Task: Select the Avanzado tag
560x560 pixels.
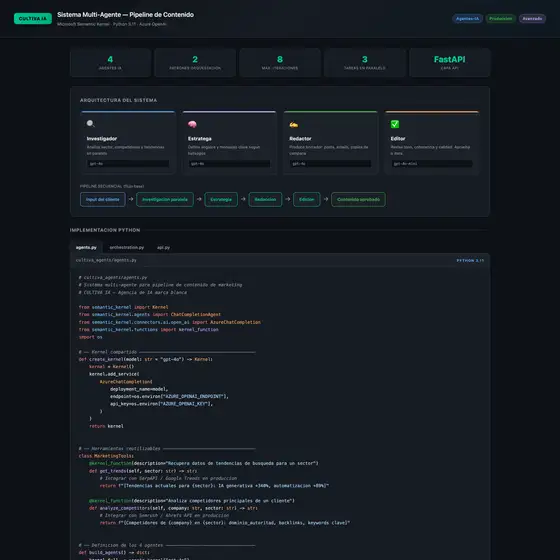Action: 532,19
